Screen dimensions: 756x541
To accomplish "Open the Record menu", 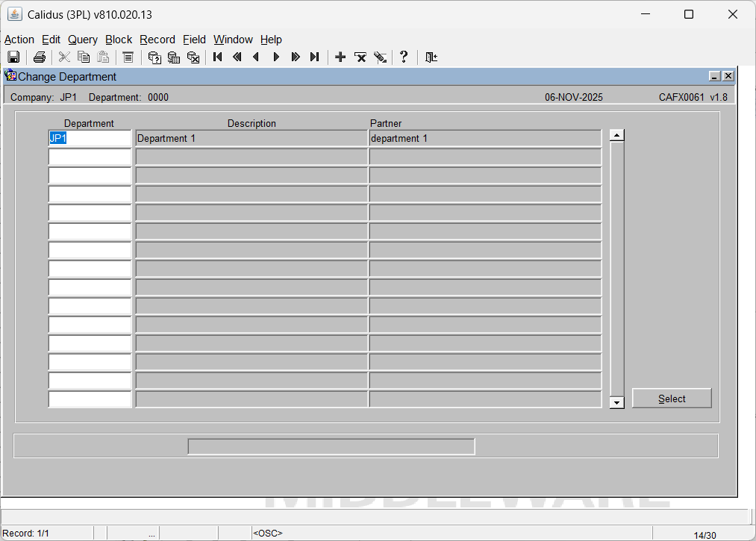I will (157, 40).
